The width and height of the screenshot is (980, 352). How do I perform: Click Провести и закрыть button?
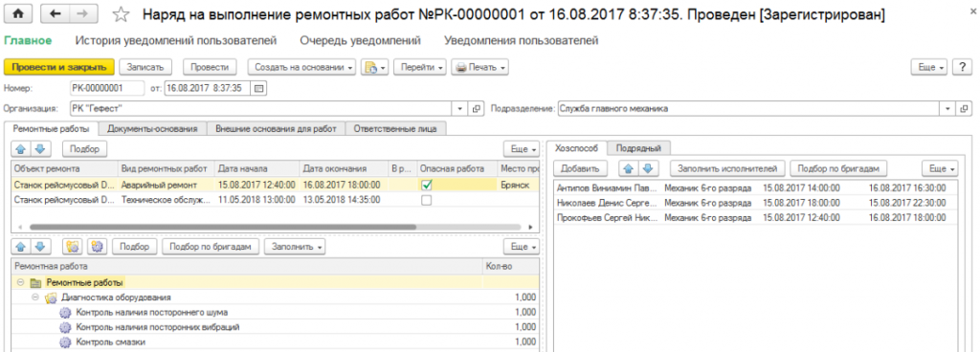[x=59, y=67]
